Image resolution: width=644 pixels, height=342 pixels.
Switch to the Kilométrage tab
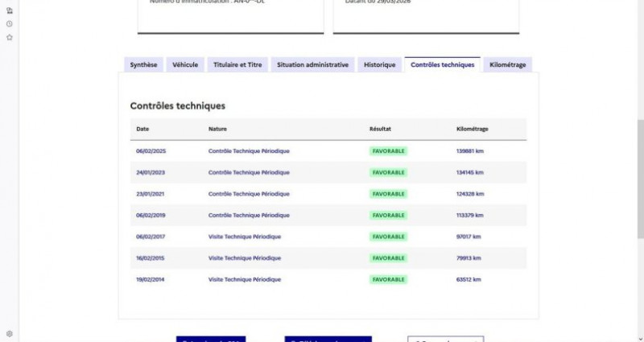tap(507, 64)
